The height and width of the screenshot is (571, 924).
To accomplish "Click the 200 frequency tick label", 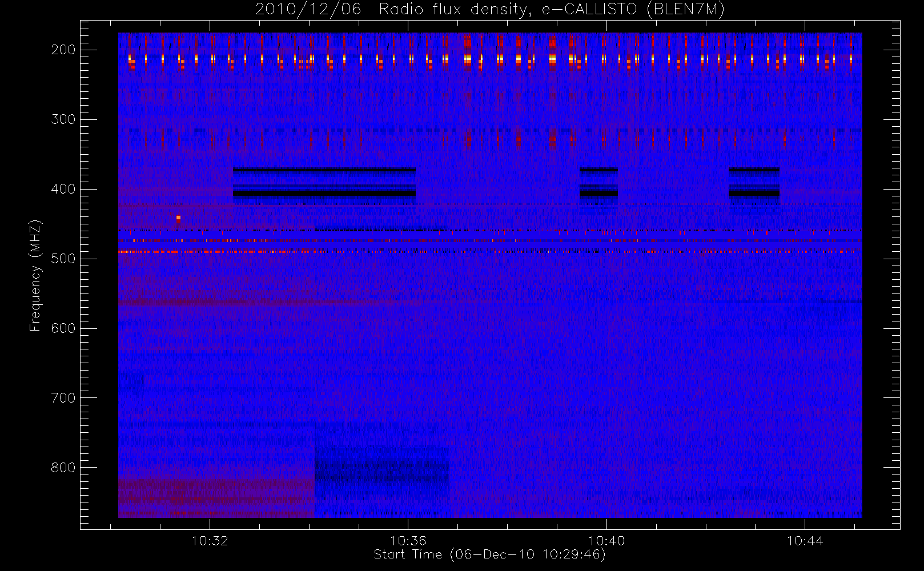I will click(63, 50).
